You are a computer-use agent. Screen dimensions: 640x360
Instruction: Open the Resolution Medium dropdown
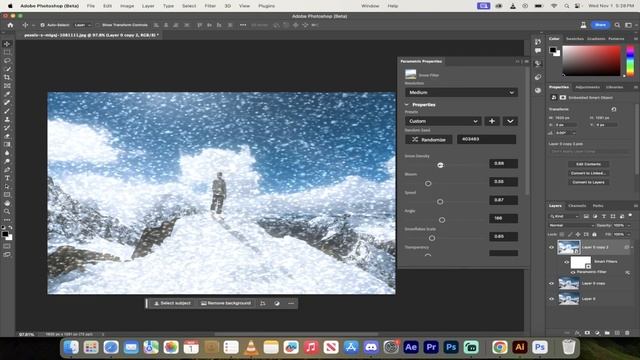[461, 93]
